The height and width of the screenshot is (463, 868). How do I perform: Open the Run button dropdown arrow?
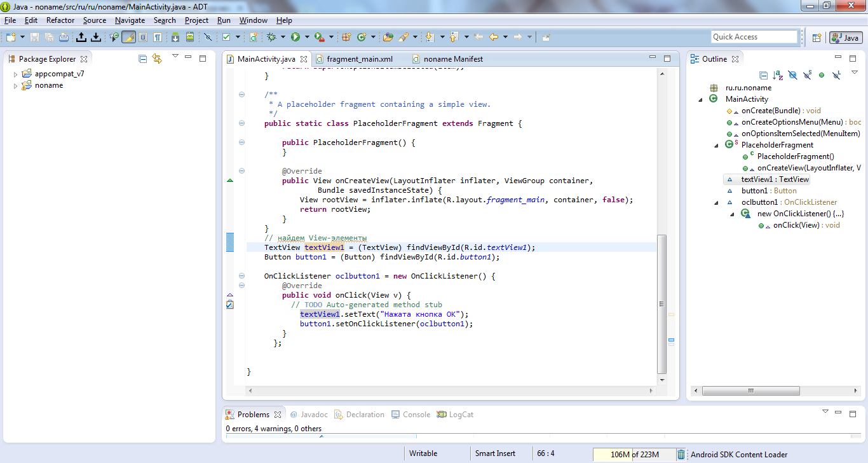click(x=306, y=37)
